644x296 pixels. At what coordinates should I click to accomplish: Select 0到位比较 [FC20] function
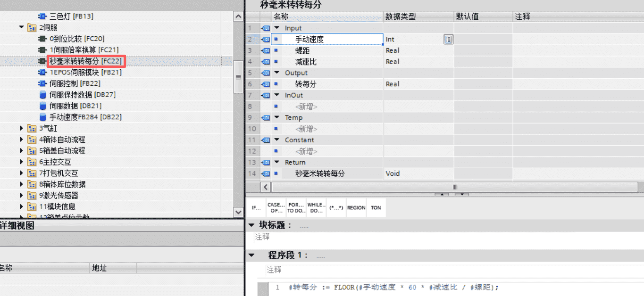coord(76,39)
